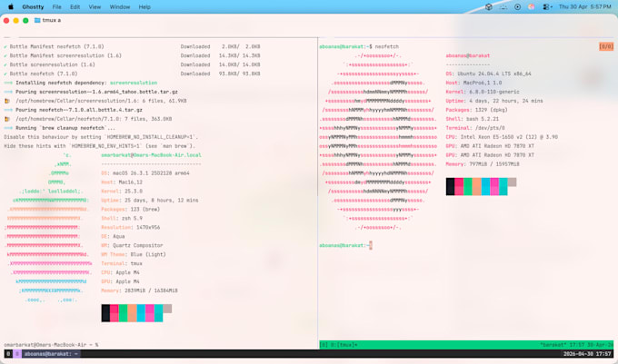Click the 'OS: Ubuntu 24.04.4 LTS x86_64' line

coord(488,74)
